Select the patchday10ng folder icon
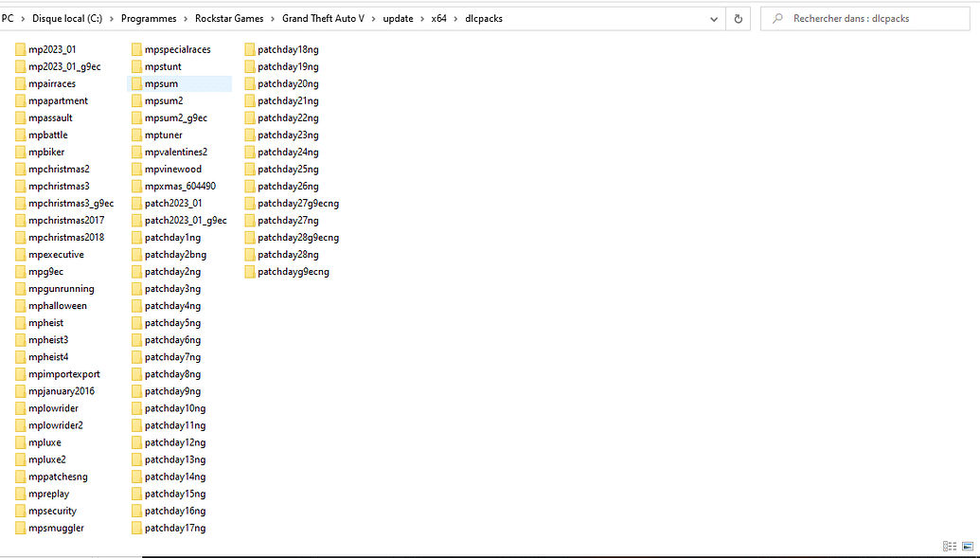 pyautogui.click(x=137, y=408)
